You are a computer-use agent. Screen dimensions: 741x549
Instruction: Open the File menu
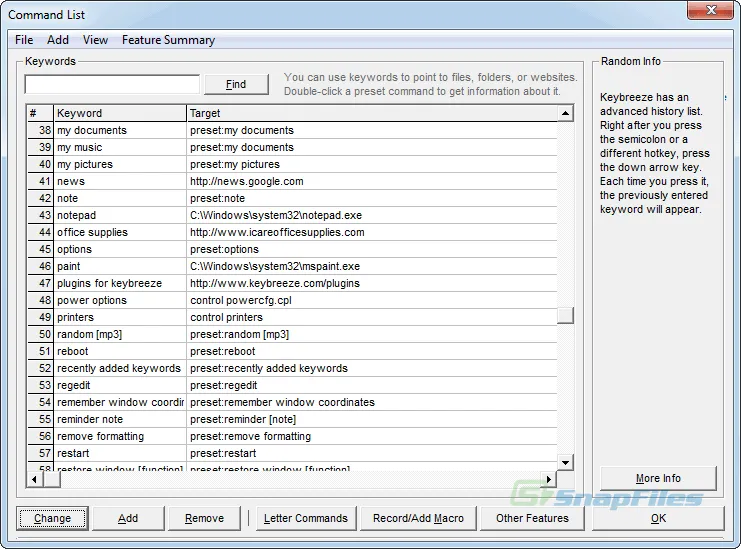[24, 40]
